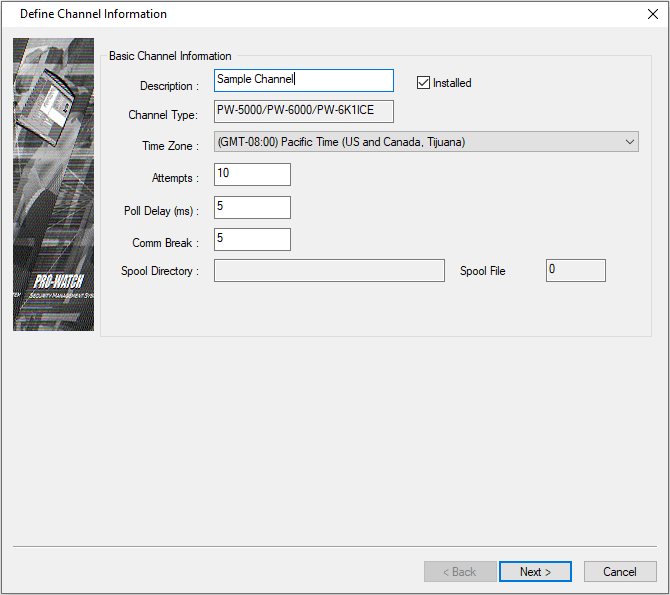
Task: Click the Define Channel Information title bar
Action: [300, 14]
